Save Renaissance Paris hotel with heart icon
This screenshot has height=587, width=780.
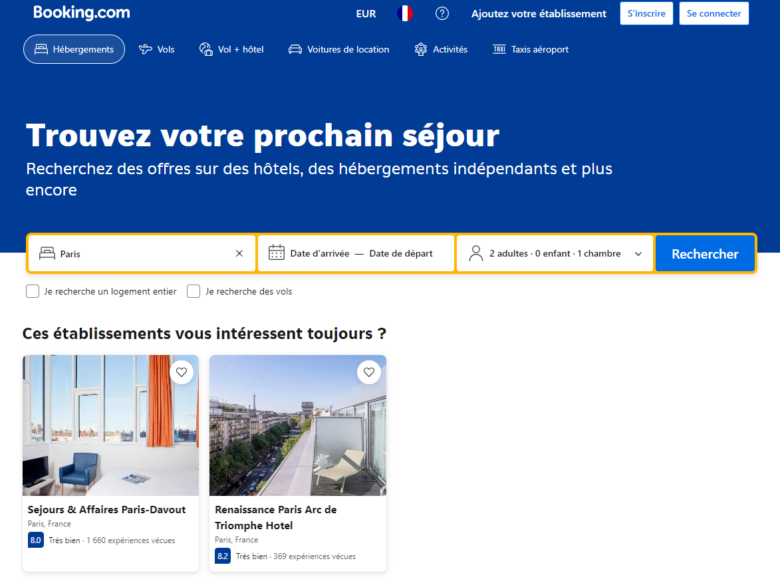(369, 372)
